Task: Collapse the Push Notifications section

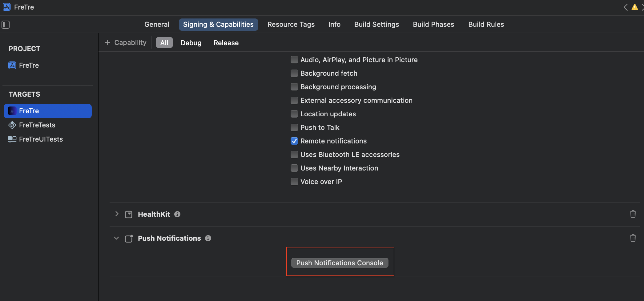Action: (116, 238)
